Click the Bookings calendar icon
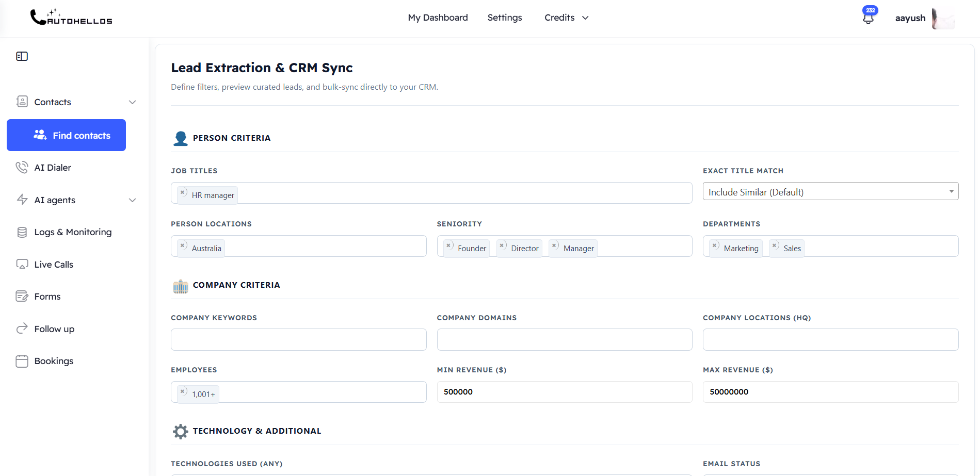This screenshot has width=980, height=476. pyautogui.click(x=22, y=361)
